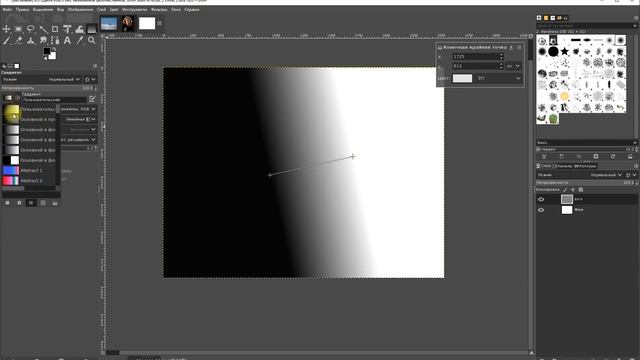The width and height of the screenshot is (640, 360).
Task: Hide the top layer with eye icon
Action: [541, 199]
